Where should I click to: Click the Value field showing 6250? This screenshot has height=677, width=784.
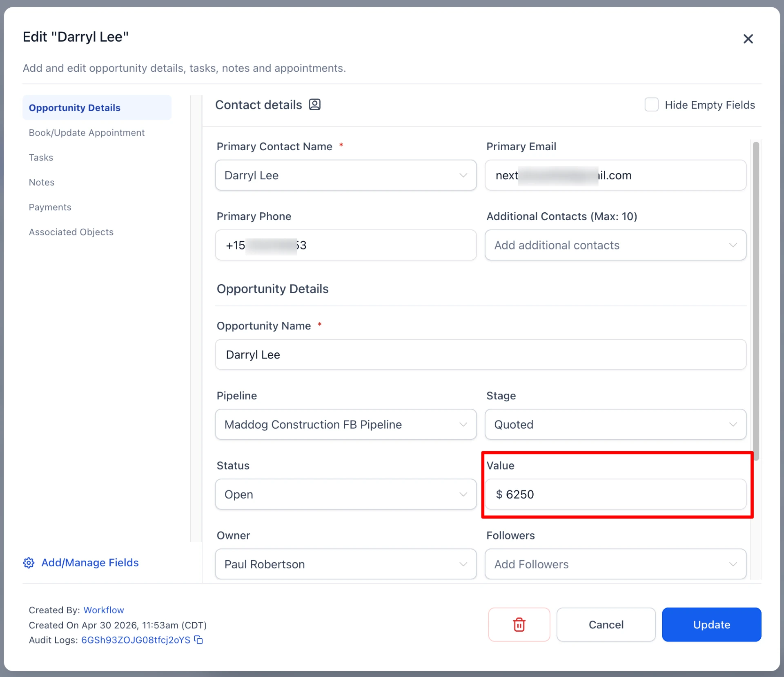[x=615, y=494]
